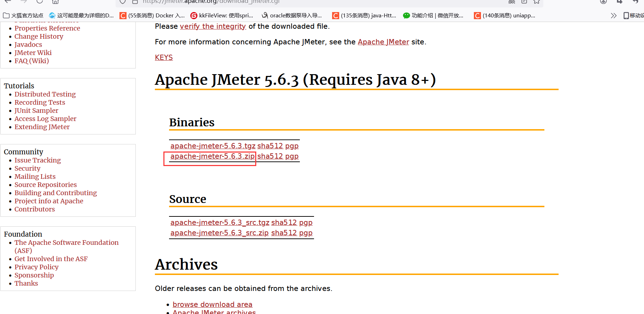Open Get Involved in the ASF link

point(51,259)
